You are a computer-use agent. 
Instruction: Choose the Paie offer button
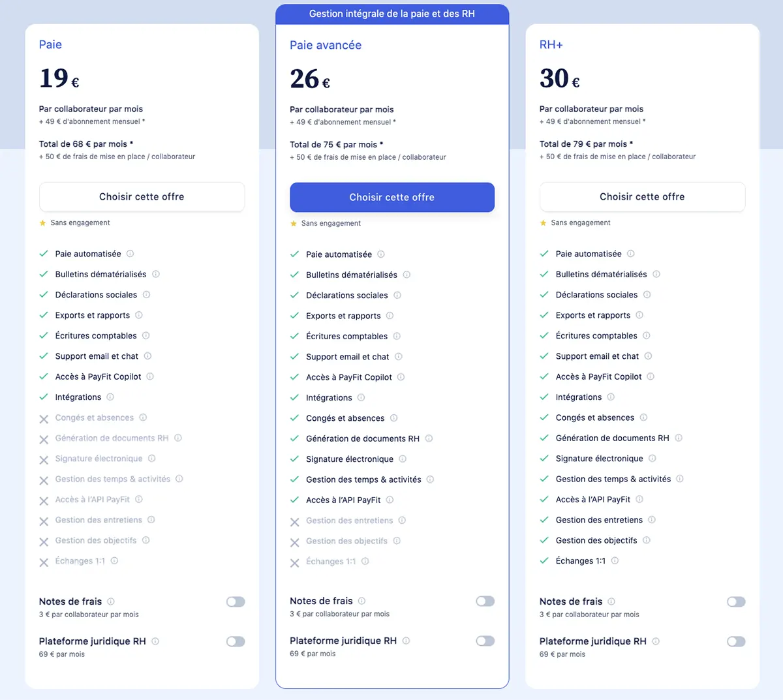click(x=142, y=197)
